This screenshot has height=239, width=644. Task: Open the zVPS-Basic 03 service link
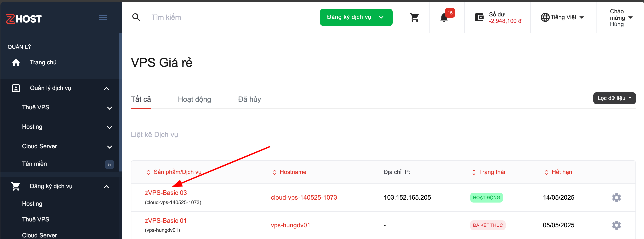[166, 193]
